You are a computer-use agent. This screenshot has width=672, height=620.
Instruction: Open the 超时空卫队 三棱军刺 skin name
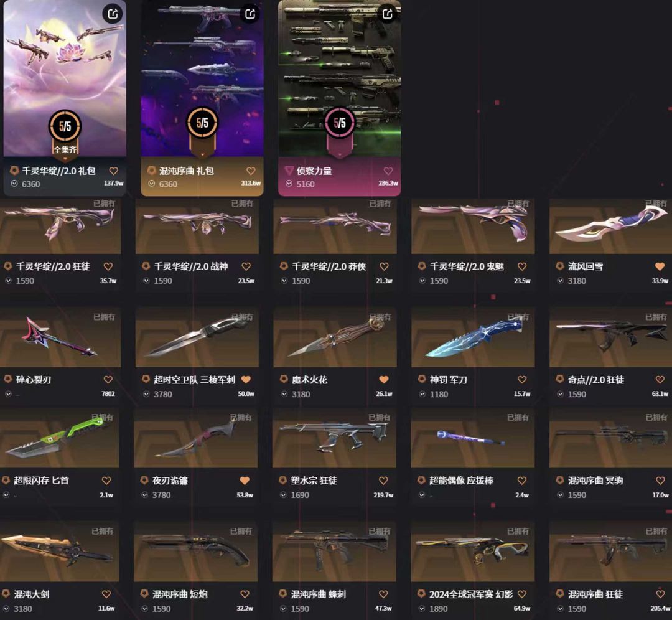195,380
